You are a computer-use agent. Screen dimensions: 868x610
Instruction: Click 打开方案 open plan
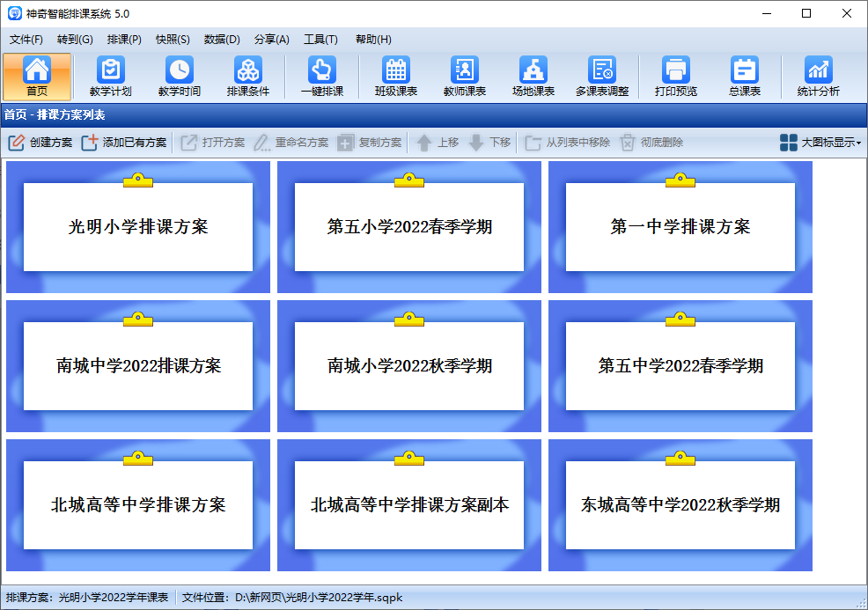(212, 143)
